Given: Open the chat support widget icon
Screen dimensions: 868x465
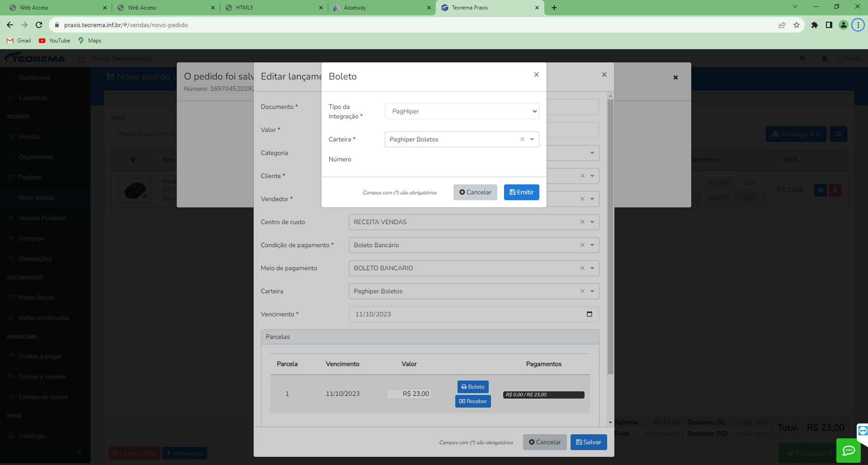Looking at the screenshot, I should click(x=849, y=450).
